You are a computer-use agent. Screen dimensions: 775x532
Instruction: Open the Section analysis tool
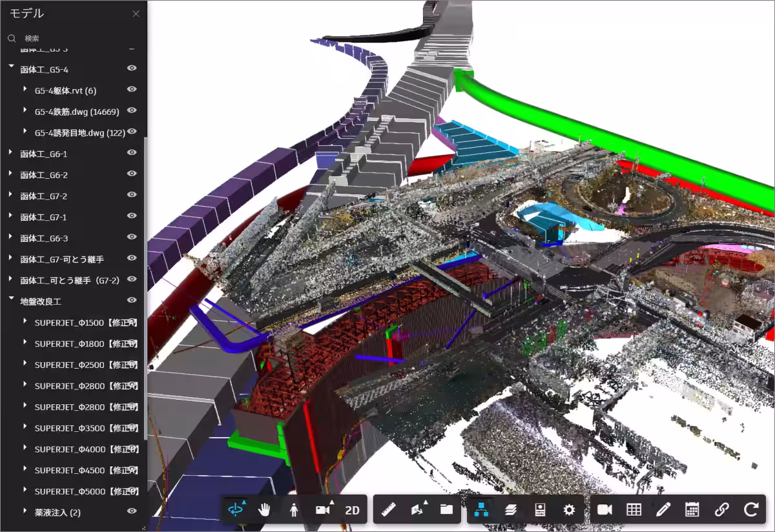[x=417, y=509]
